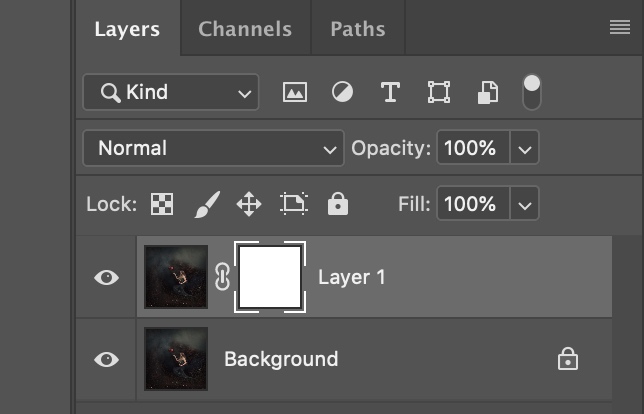The height and width of the screenshot is (414, 644).
Task: Open the Normal blend mode dropdown
Action: click(213, 148)
